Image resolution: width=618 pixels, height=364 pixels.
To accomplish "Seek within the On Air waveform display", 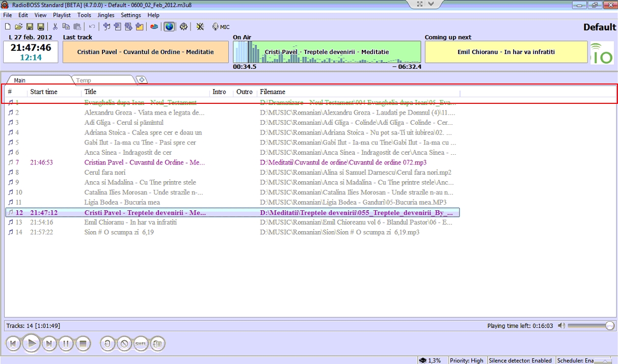I will (327, 52).
